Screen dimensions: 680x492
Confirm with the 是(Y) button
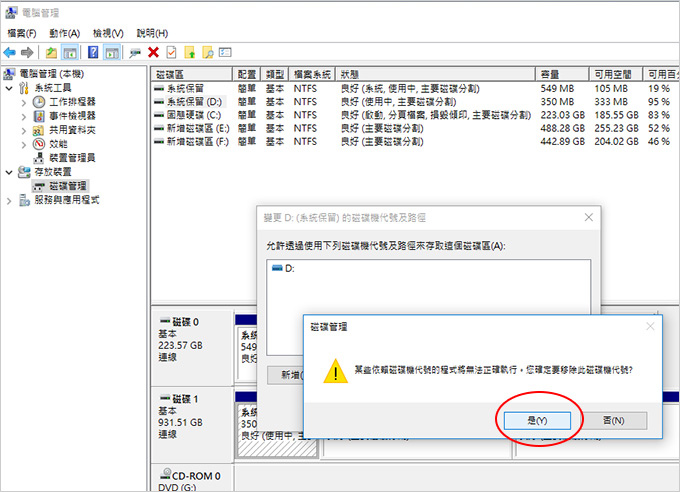coord(537,420)
